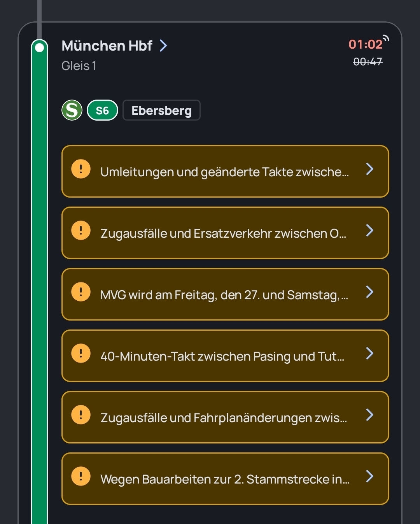Click warning icon for 40-Minuten-Takt alert

81,354
